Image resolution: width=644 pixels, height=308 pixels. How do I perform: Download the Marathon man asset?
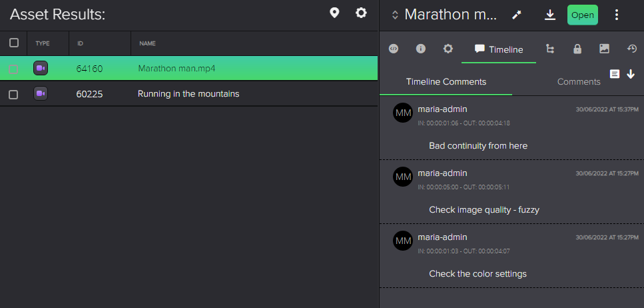coord(550,15)
